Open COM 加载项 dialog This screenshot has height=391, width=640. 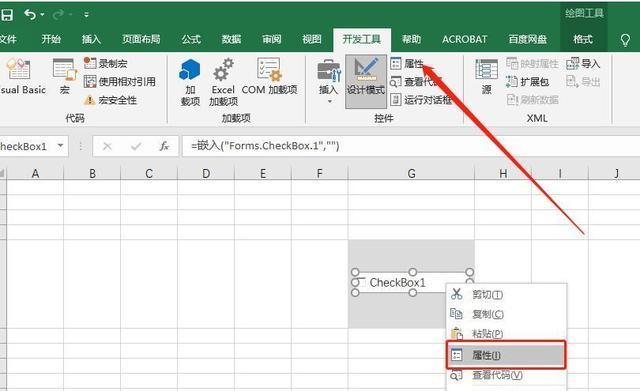269,76
